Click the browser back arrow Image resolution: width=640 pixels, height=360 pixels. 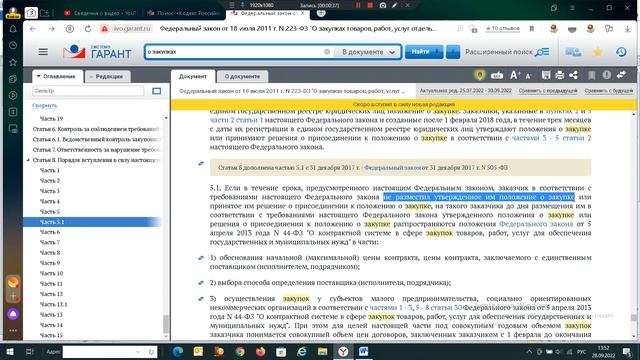33,29
